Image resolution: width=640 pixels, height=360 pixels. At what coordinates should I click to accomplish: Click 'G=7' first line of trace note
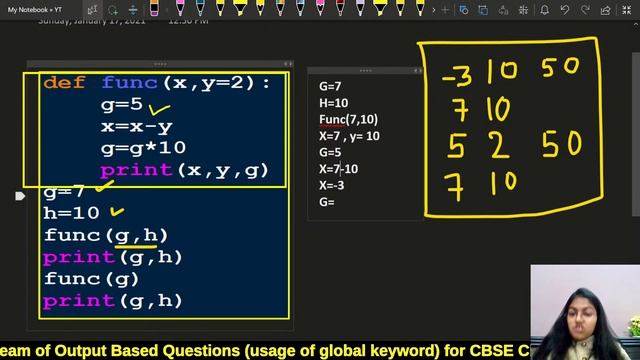330,87
